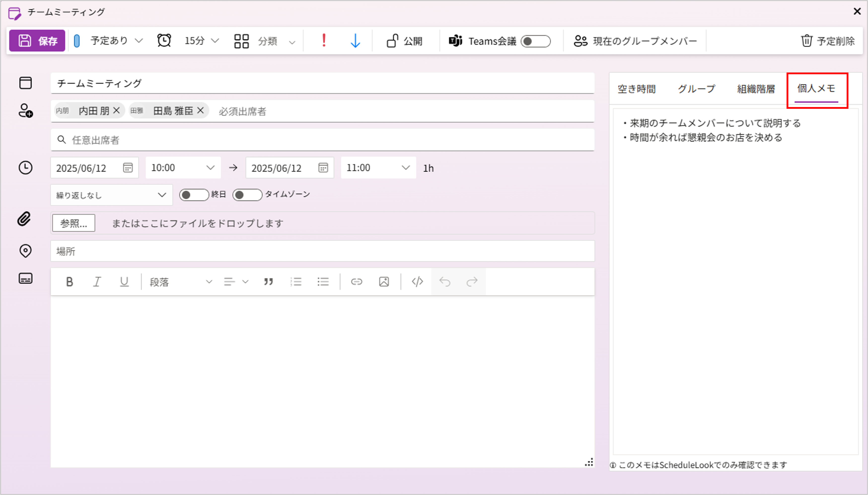This screenshot has height=495, width=868.
Task: Open the 10:00 start time dropdown
Action: (x=183, y=168)
